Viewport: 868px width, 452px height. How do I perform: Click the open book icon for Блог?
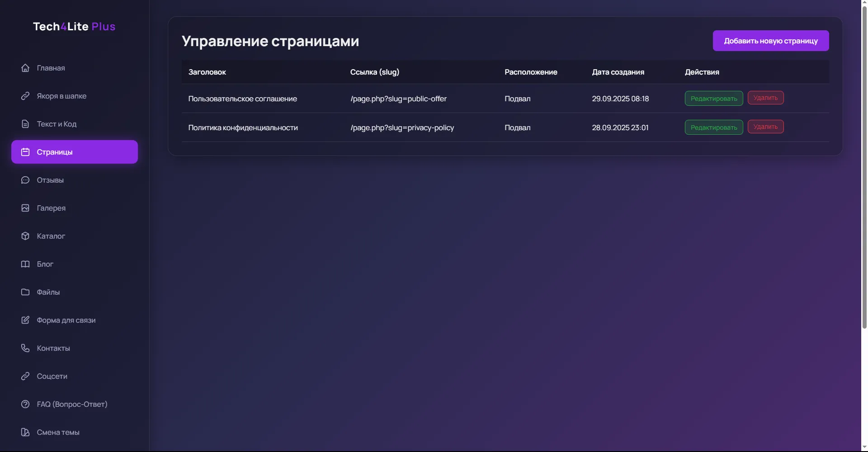tap(25, 264)
